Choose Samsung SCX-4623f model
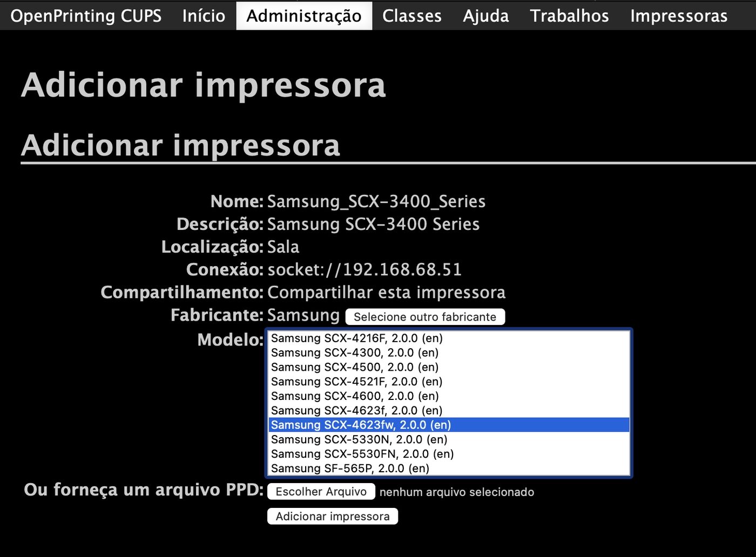This screenshot has height=557, width=756. 356,411
